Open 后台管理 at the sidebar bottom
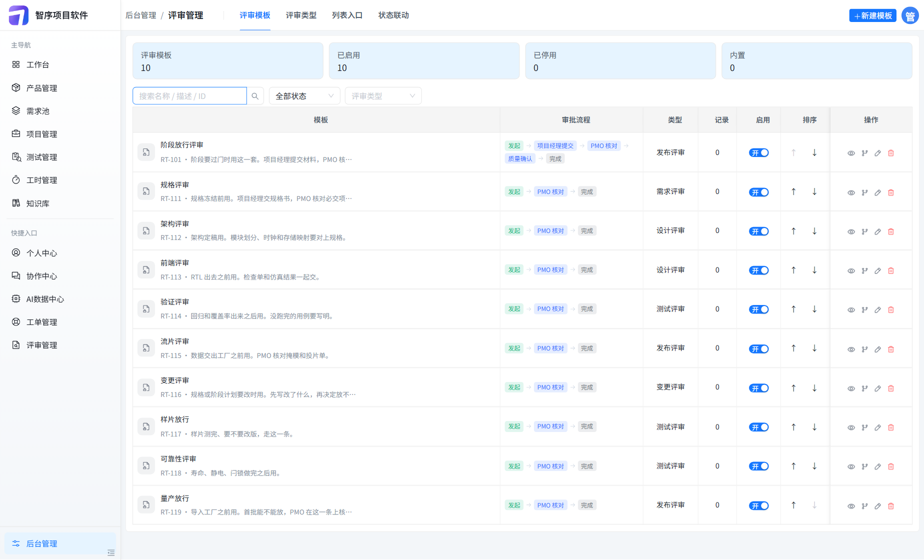This screenshot has width=924, height=560. [x=60, y=543]
